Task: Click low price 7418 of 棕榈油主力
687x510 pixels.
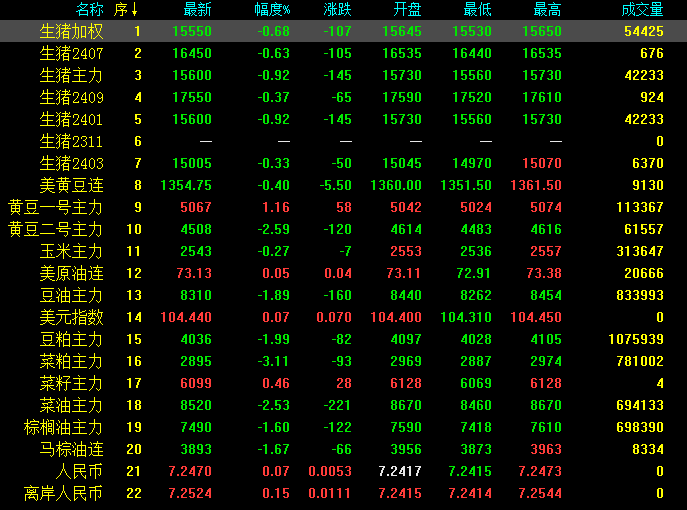Action: click(x=476, y=427)
